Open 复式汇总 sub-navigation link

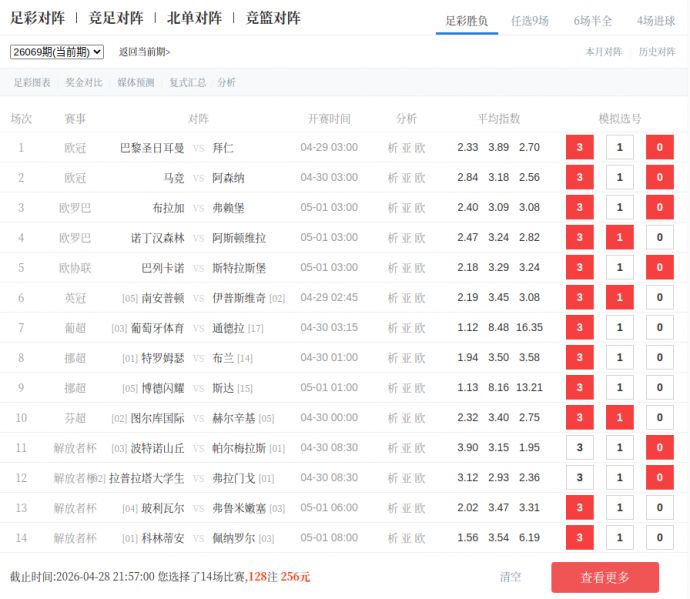(x=187, y=82)
